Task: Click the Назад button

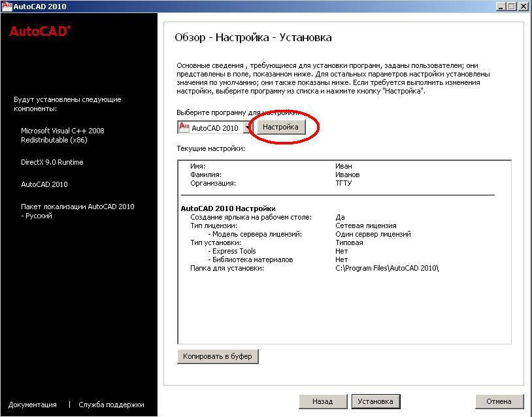Action: [322, 401]
